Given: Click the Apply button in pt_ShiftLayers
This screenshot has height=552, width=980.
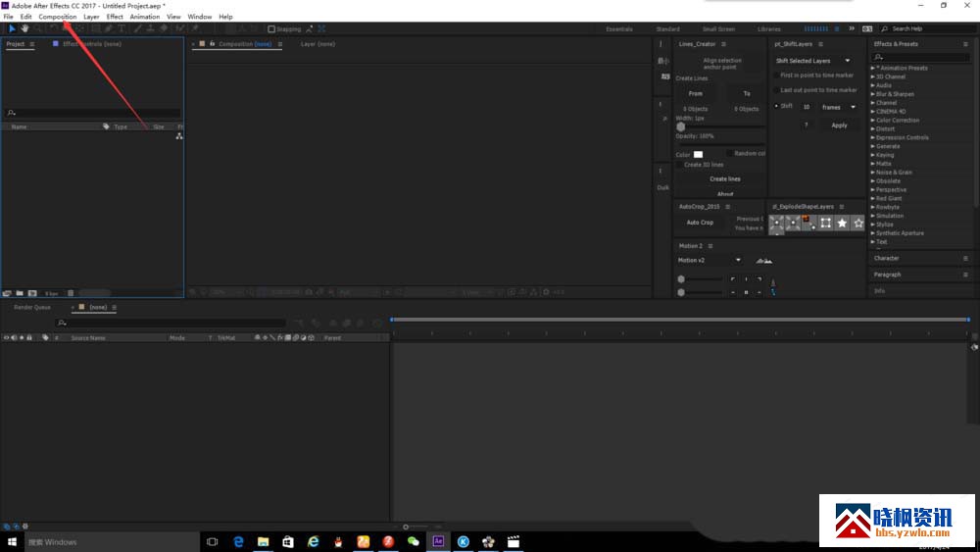Looking at the screenshot, I should click(839, 125).
